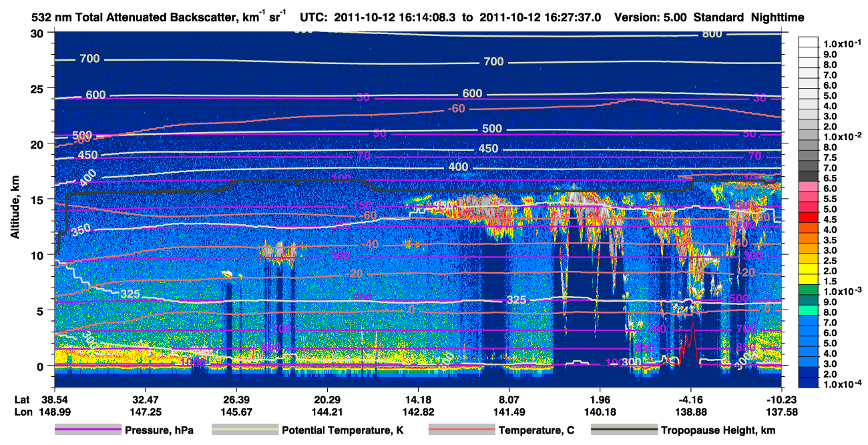868x445 pixels.
Task: Click latitude tick value 14.18
Action: coord(418,400)
